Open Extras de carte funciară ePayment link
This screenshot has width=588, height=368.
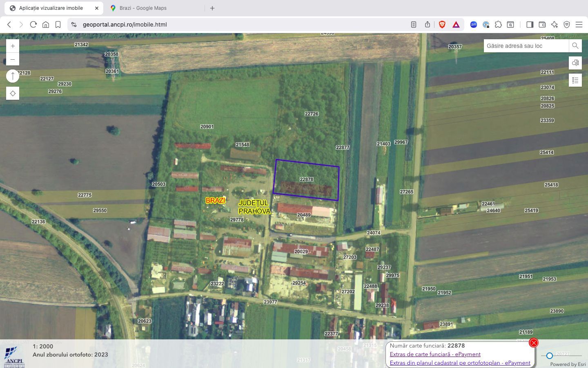pyautogui.click(x=435, y=354)
